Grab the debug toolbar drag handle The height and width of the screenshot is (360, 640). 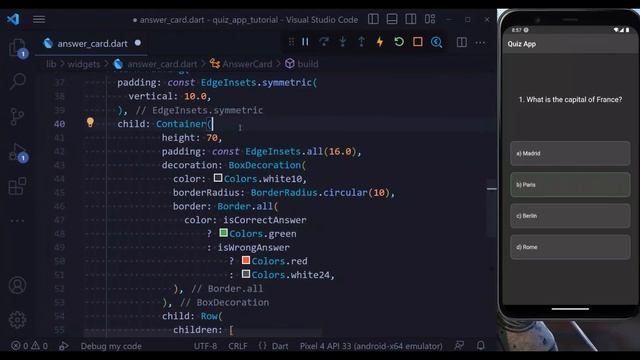291,42
